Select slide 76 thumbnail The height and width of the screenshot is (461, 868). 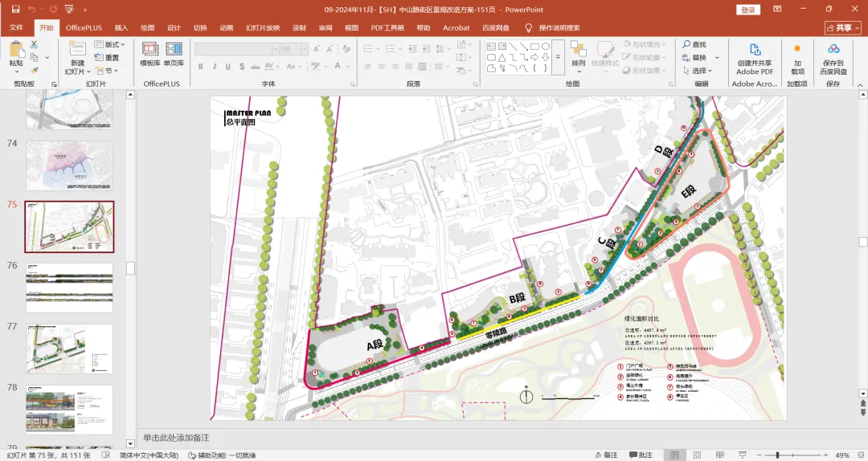tap(69, 288)
